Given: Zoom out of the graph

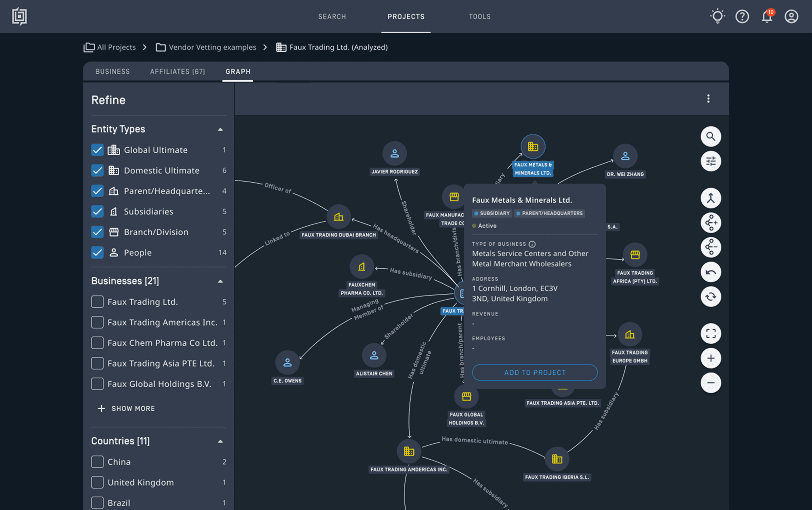Looking at the screenshot, I should 710,383.
